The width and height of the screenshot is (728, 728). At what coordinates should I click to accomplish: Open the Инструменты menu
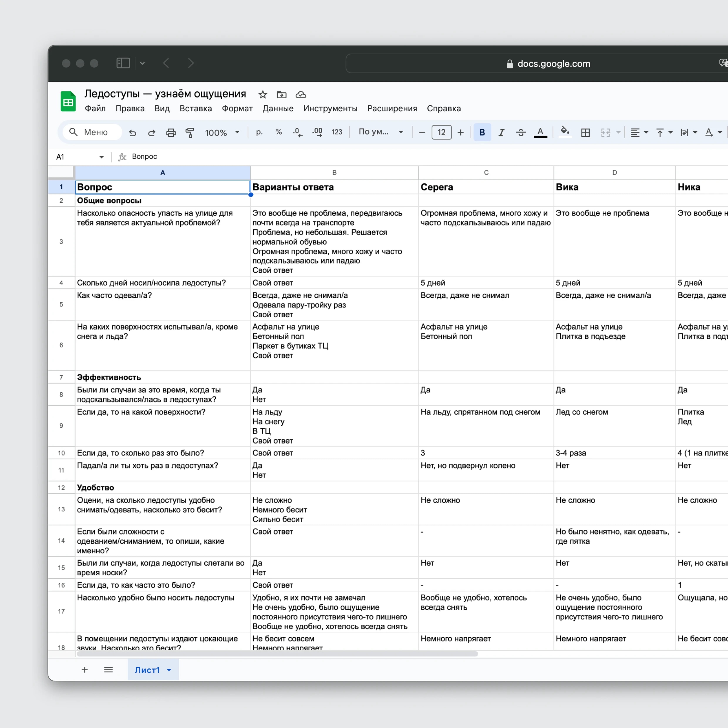click(x=331, y=109)
